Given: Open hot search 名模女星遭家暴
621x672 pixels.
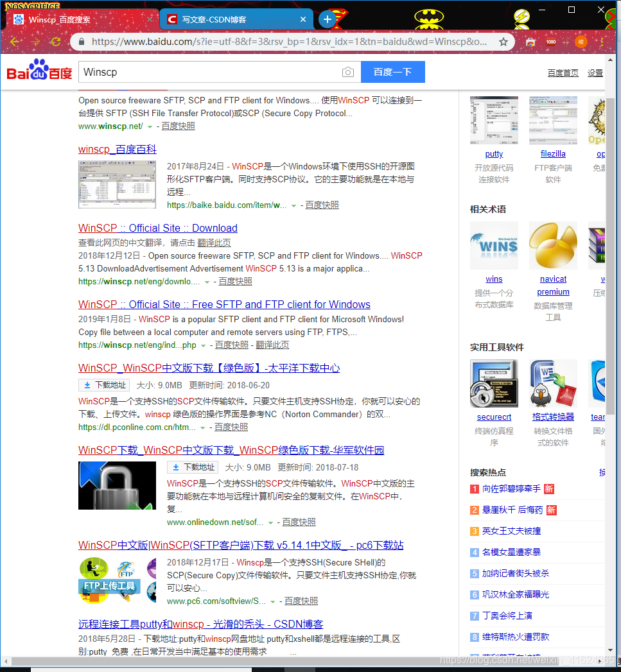Looking at the screenshot, I should 511,552.
